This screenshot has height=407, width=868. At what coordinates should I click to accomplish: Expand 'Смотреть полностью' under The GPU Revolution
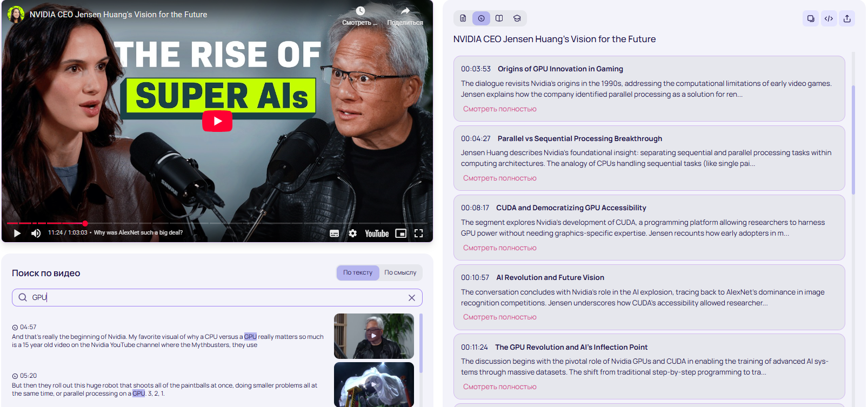(500, 386)
